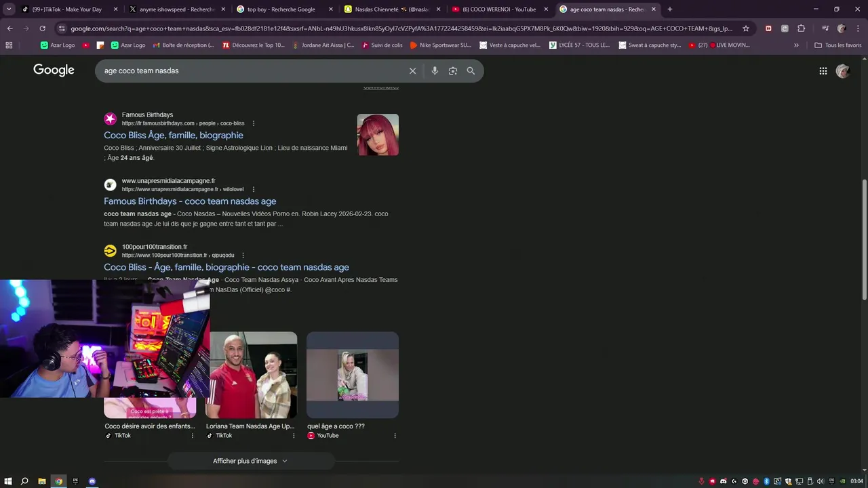
Task: Click the Chrome taskbar icon
Action: [x=58, y=481]
